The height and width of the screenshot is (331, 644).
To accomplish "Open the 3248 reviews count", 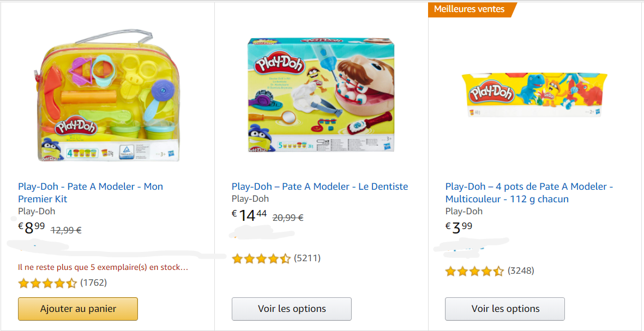I will (521, 270).
